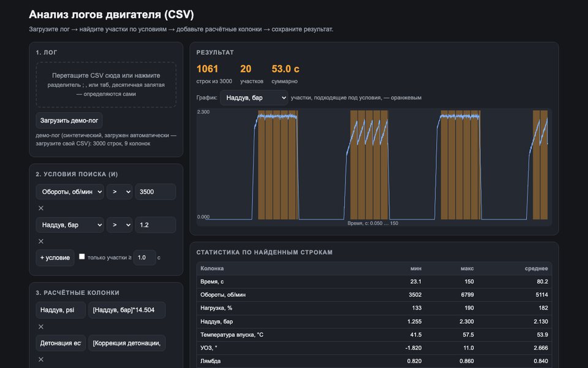Screen dimensions: 588x368
Task: Click the boost chart plot area
Action: pyautogui.click(x=374, y=167)
